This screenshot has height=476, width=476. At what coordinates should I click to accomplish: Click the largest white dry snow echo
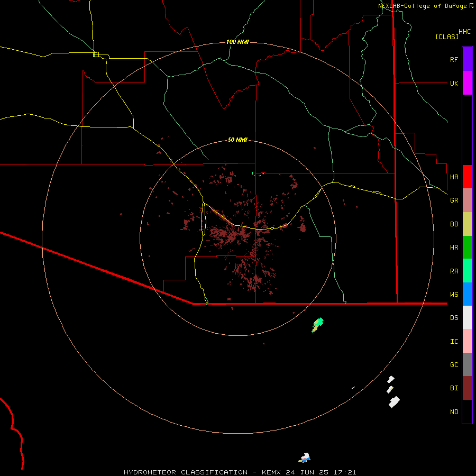click(x=394, y=402)
